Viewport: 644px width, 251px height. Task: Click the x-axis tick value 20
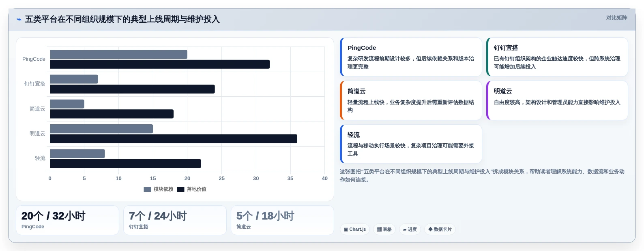tap(187, 179)
